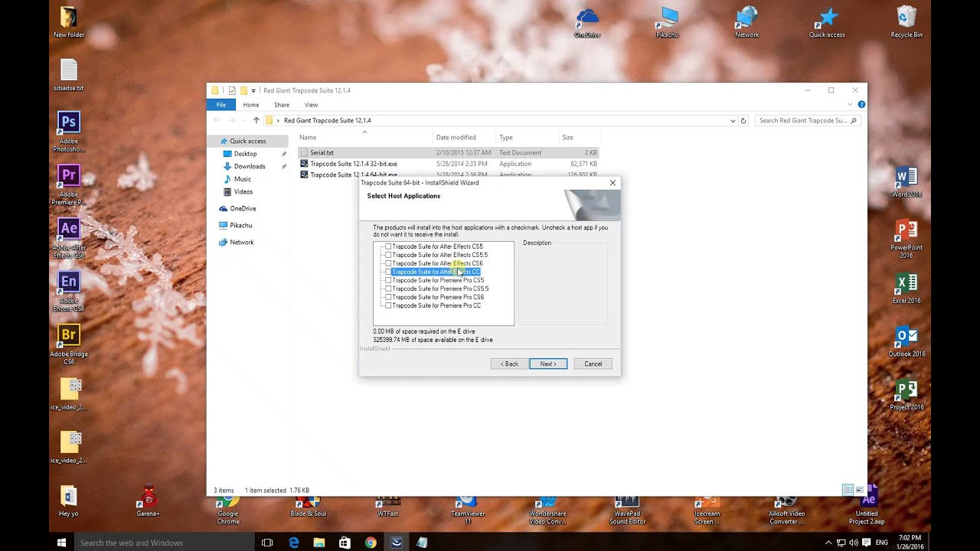Select the sdsadsa.txt desktop file
Image resolution: width=980 pixels, height=551 pixels.
tap(69, 75)
